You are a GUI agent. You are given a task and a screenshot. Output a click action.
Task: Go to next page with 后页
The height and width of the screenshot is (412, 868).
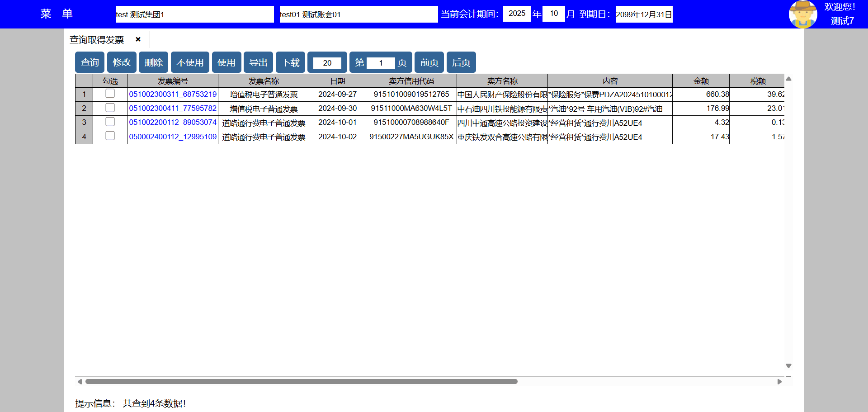pyautogui.click(x=461, y=62)
